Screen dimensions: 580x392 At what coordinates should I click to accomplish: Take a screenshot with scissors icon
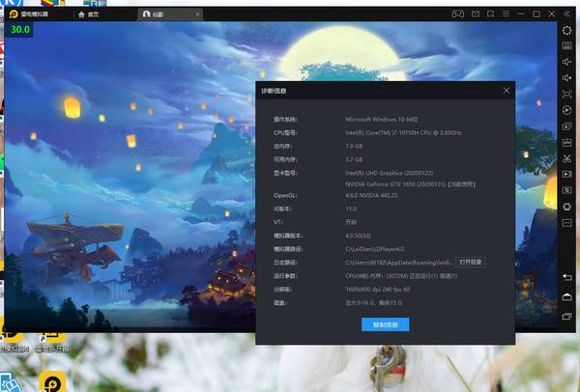pos(566,159)
